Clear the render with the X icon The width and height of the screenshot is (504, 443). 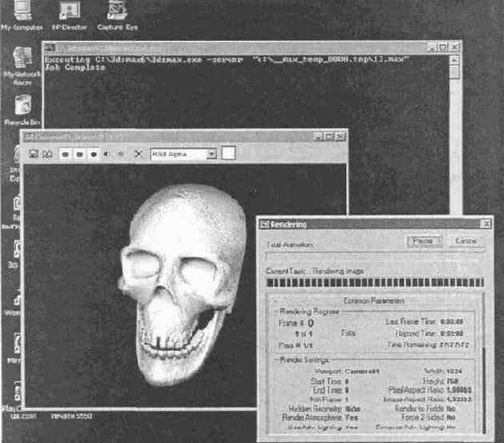click(138, 153)
